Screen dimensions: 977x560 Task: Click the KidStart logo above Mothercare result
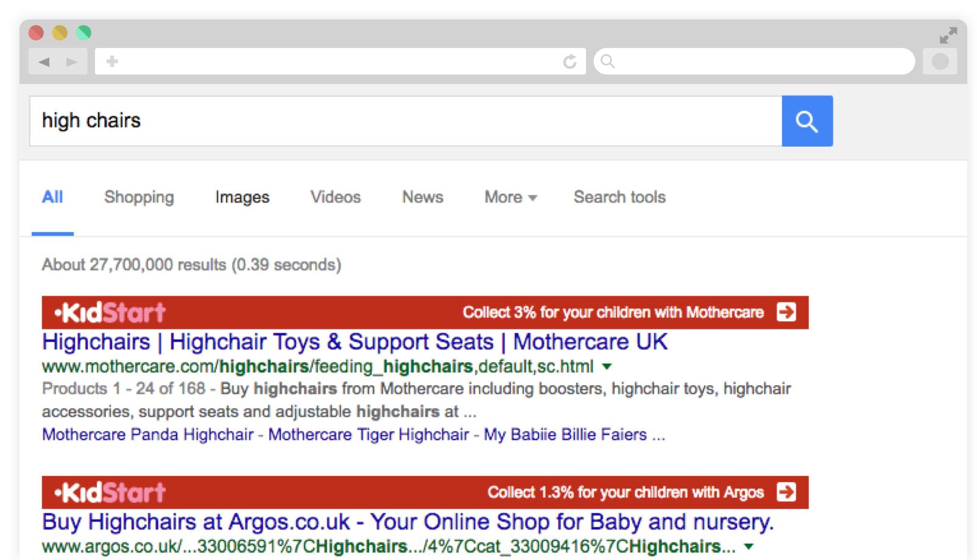[x=110, y=312]
